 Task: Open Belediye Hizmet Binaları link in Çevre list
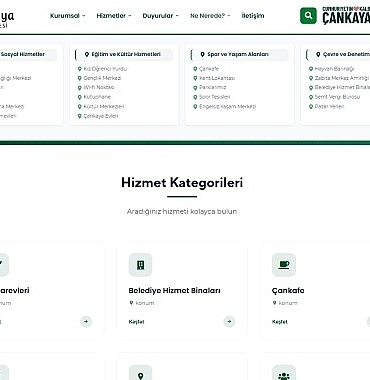pos(342,88)
